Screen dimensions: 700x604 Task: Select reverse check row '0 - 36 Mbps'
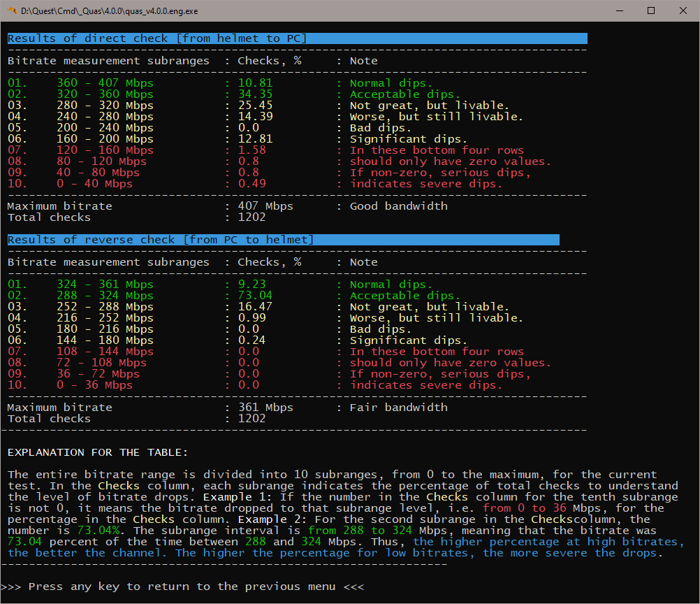255,385
